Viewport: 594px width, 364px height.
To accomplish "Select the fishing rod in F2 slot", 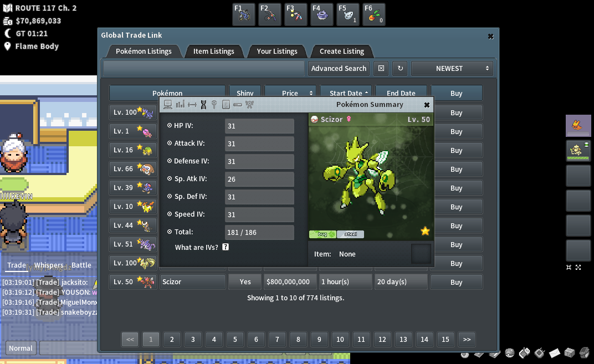I will pyautogui.click(x=270, y=15).
